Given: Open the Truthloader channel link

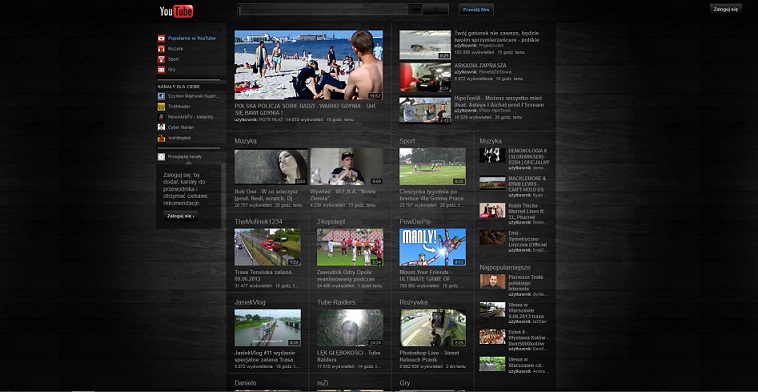Looking at the screenshot, I should pyautogui.click(x=179, y=106).
